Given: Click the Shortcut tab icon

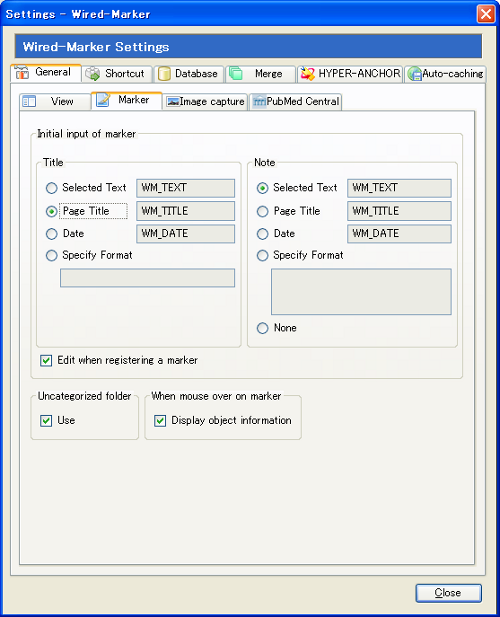Looking at the screenshot, I should click(93, 74).
